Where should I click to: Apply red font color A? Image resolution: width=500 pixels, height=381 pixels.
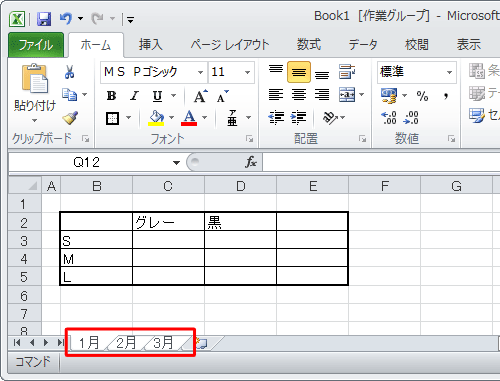[x=189, y=118]
